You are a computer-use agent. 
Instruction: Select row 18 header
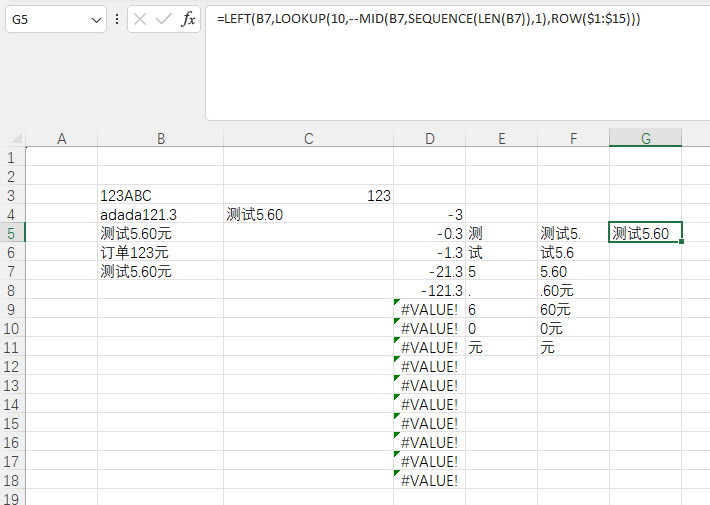(12, 480)
